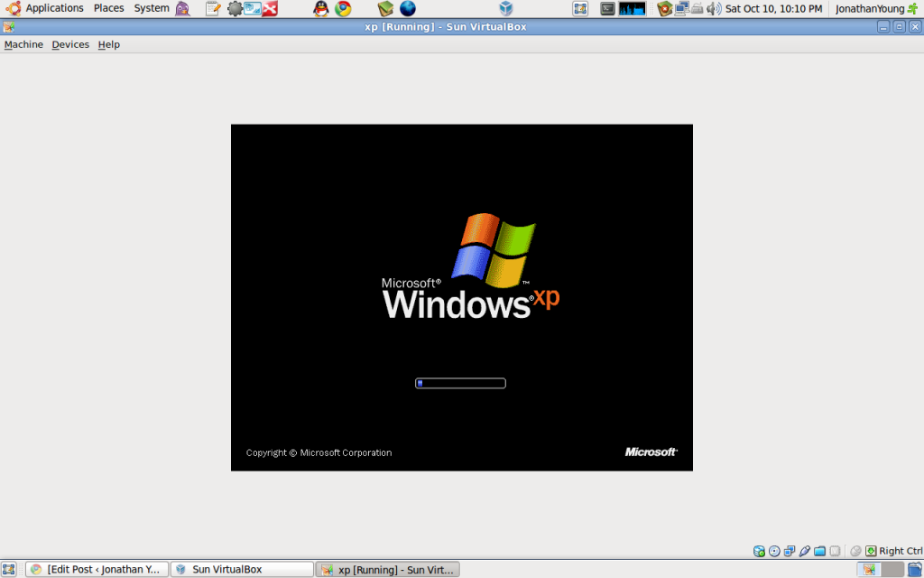Open the Applications menu in top panel
Screen dimensions: 924x578
[54, 8]
